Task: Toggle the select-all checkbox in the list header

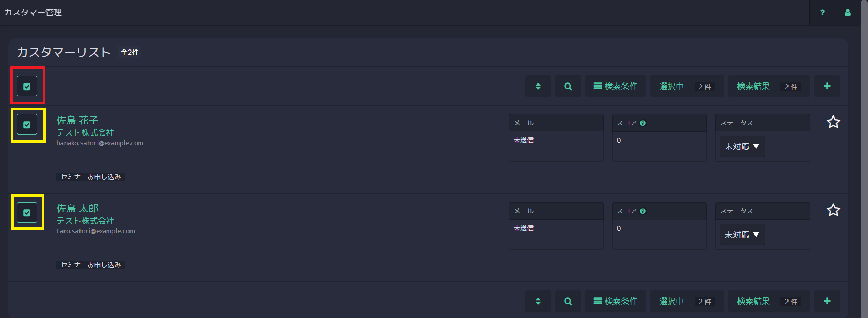Action: (x=27, y=87)
